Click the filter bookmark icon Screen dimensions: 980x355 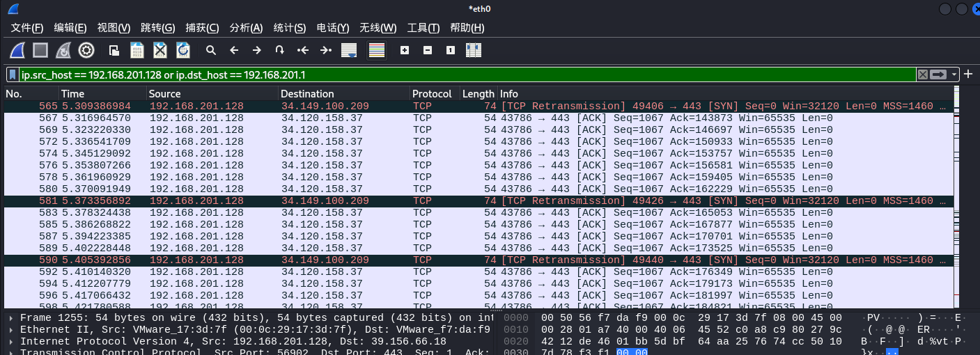pos(13,74)
